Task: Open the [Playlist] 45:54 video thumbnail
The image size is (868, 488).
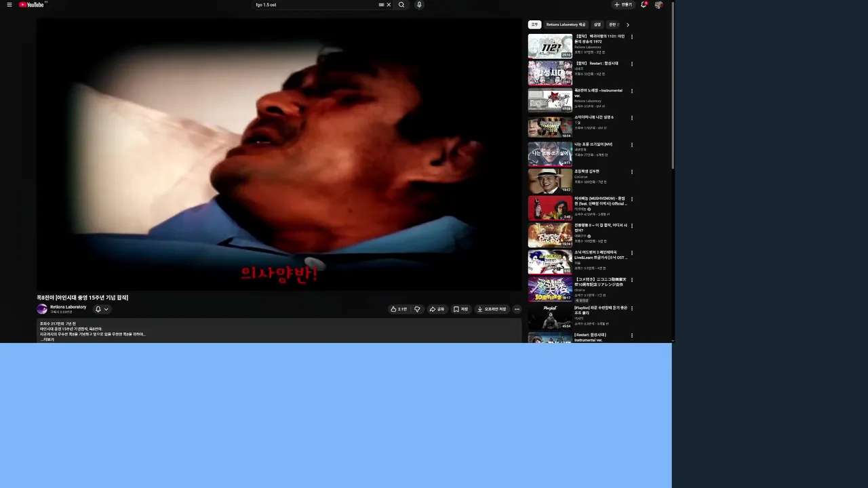Action: pyautogui.click(x=550, y=317)
